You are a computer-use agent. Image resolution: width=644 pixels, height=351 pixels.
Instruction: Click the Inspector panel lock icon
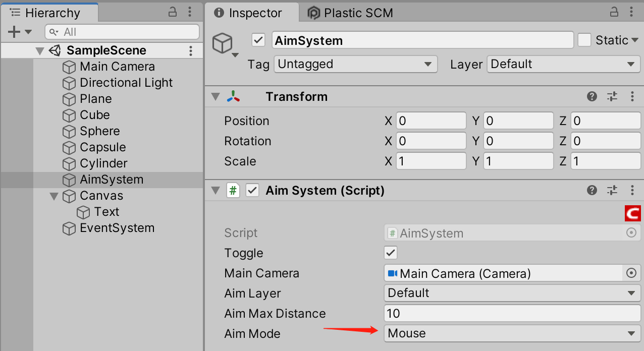[x=614, y=12]
